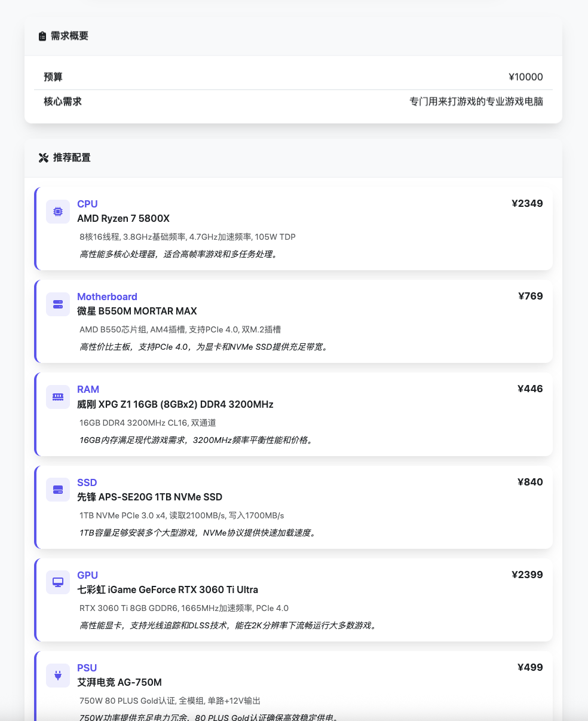The image size is (588, 721).
Task: Click the PSU price ¥499
Action: point(531,668)
